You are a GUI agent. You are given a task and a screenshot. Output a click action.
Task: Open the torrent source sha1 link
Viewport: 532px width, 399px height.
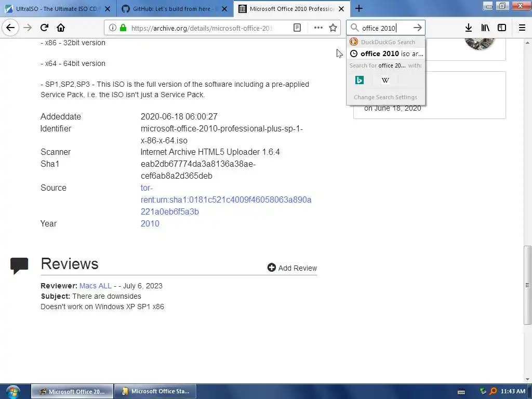[x=226, y=199]
